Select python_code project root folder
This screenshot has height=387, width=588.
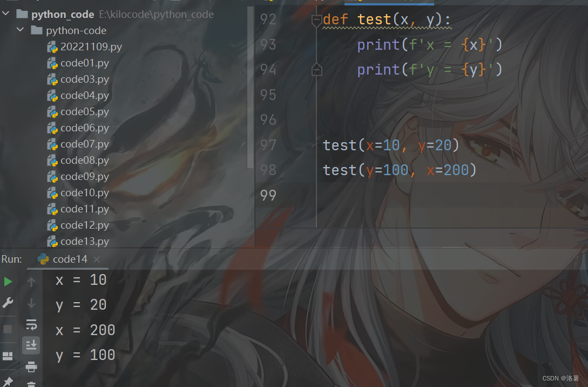pyautogui.click(x=63, y=14)
